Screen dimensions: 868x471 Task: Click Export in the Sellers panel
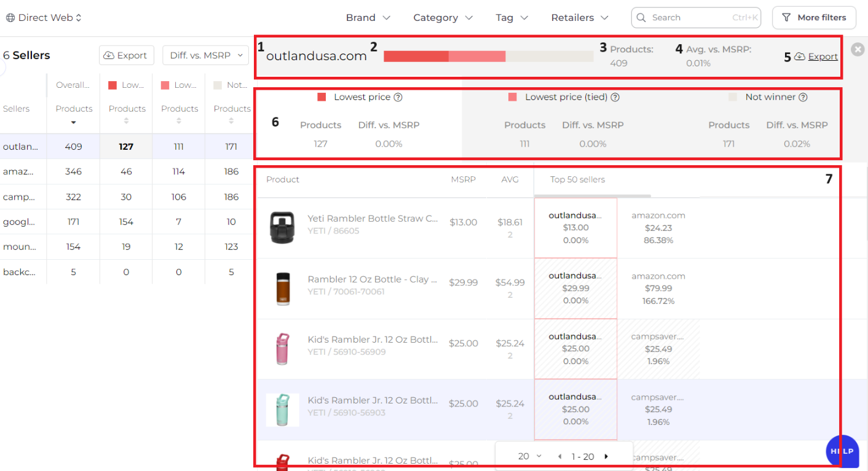click(x=126, y=55)
